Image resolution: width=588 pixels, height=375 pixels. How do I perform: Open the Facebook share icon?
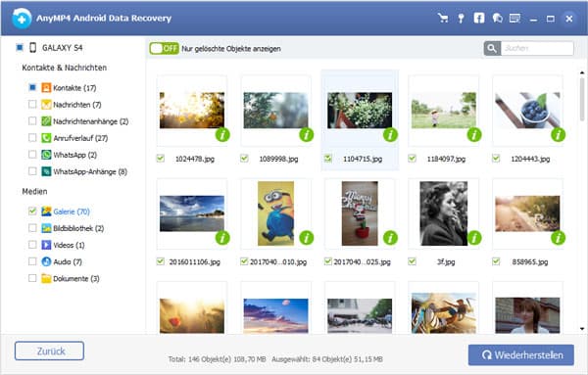pos(479,18)
